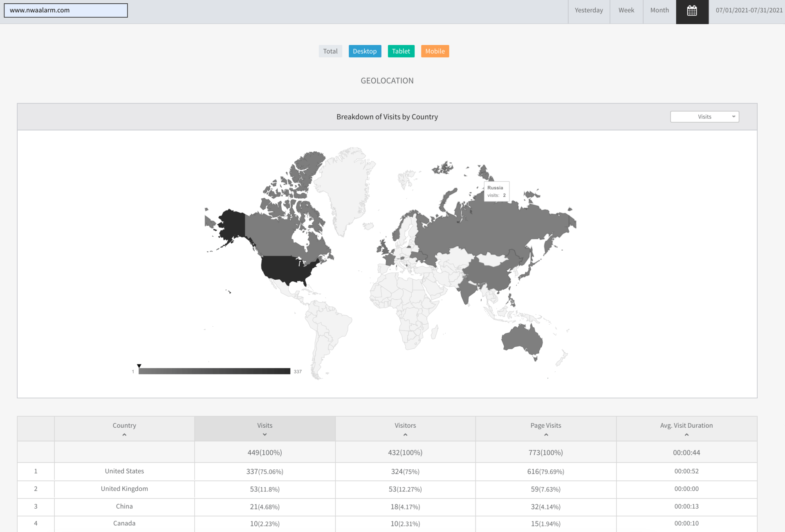The height and width of the screenshot is (532, 785).
Task: Toggle the Mobile device filter
Action: pos(435,51)
